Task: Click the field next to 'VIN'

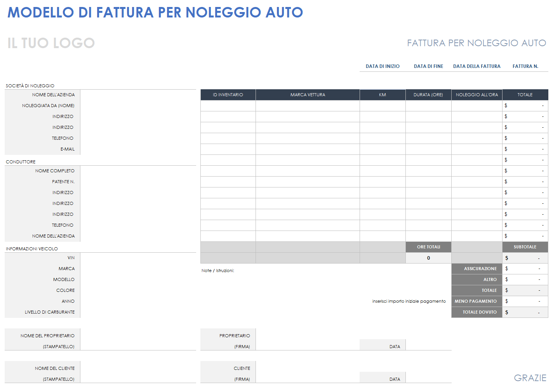Action: tap(138, 258)
